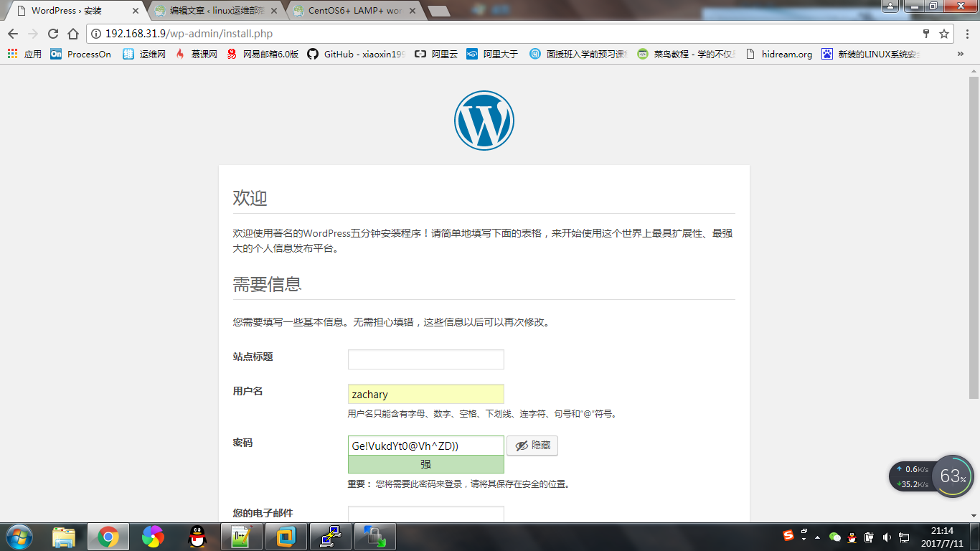Open the 应用 apps shortcut in bookmarks bar
The height and width of the screenshot is (551, 980).
(24, 54)
